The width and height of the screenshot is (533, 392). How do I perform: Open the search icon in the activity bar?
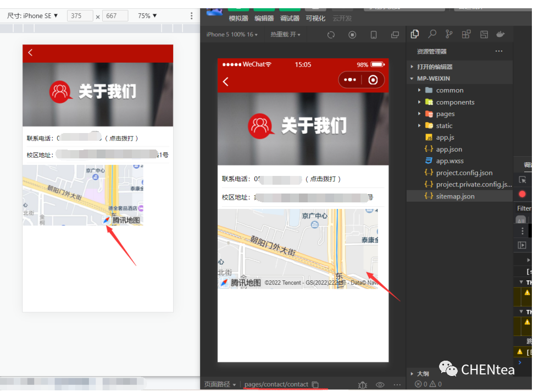(x=432, y=34)
